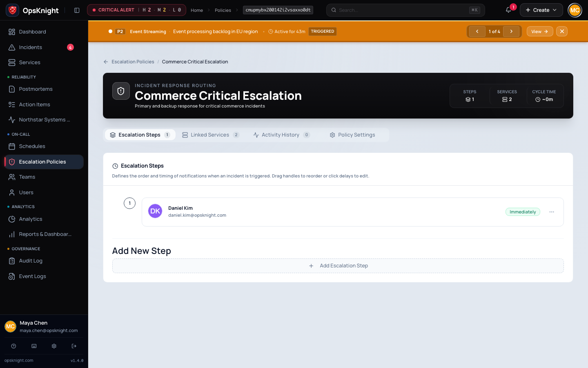Click Policies in top breadcrumb

tap(223, 10)
